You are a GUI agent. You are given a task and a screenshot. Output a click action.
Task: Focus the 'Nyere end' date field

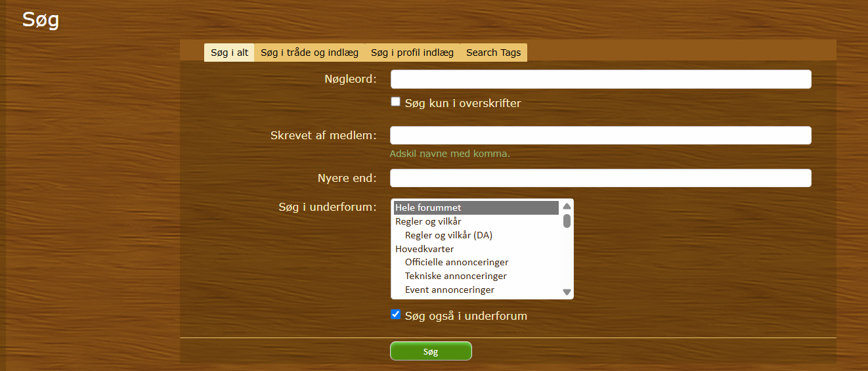[x=601, y=178]
